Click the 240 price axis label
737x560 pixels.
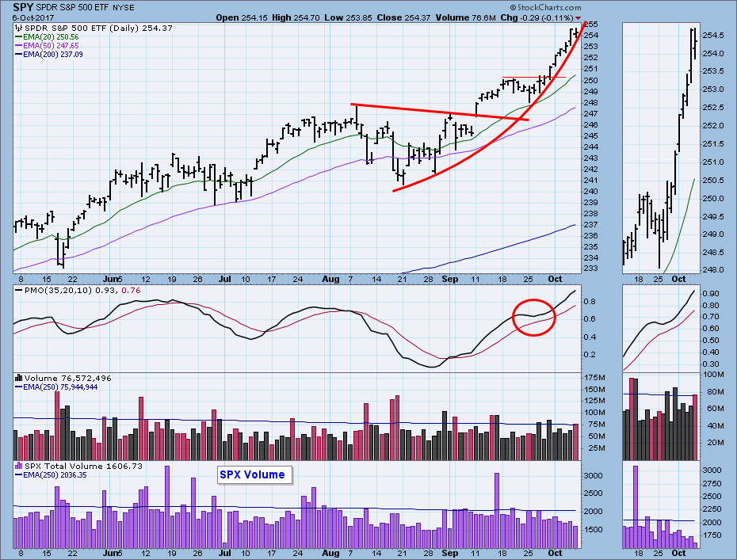coord(592,191)
